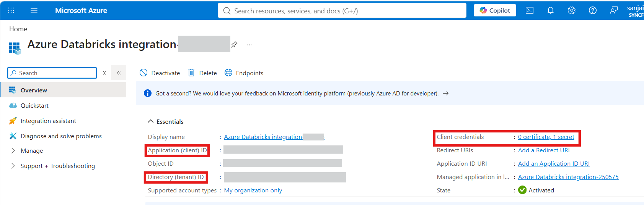This screenshot has height=205, width=644.
Task: Click Add an Application ID URI link
Action: tap(554, 164)
